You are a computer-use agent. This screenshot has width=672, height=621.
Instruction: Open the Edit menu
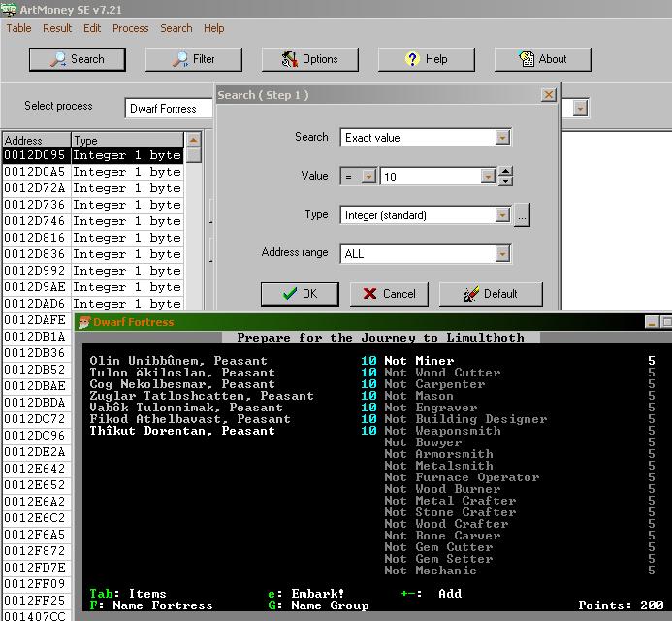[x=92, y=28]
